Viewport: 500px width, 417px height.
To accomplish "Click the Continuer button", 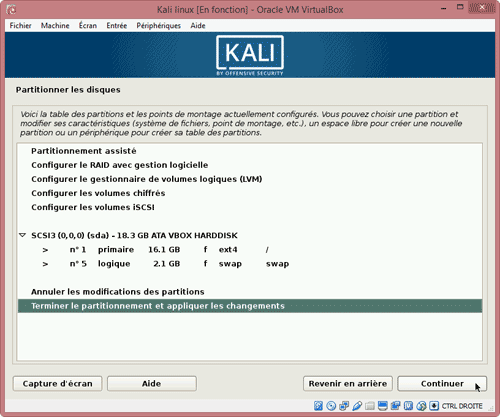I will 442,384.
